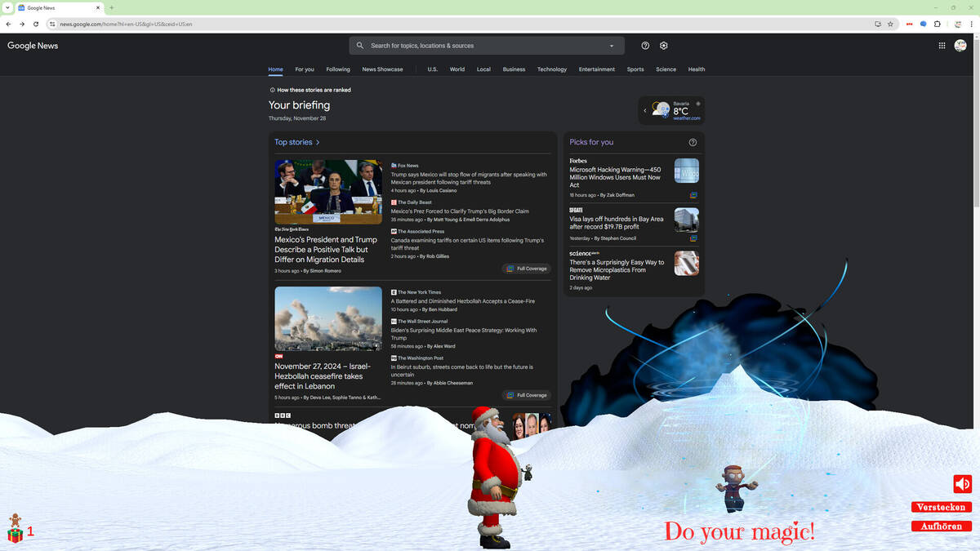Click the install app icon in address bar
980x551 pixels.
coord(878,24)
